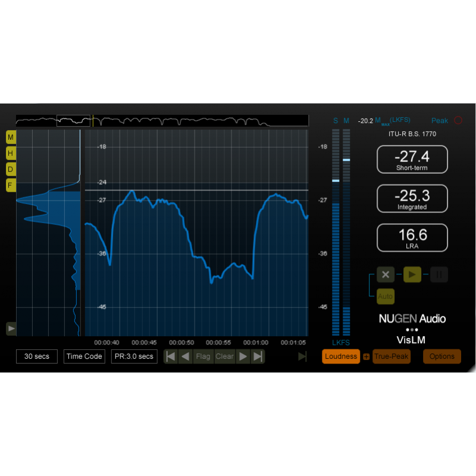The image size is (476, 476).
Task: Click the Short-term loudness readout
Action: (x=412, y=159)
